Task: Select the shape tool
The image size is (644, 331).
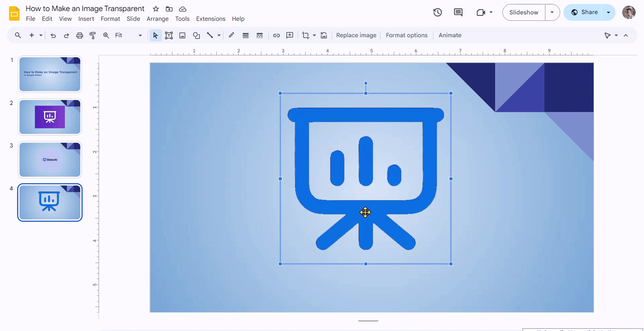Action: (x=196, y=35)
